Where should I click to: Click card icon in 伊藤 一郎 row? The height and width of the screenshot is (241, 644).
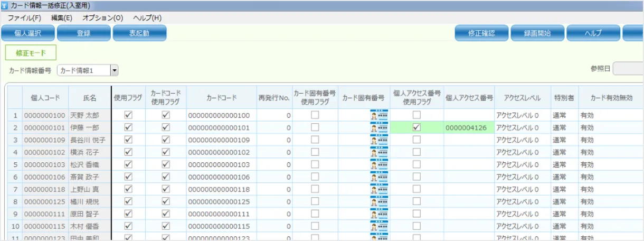(x=379, y=127)
